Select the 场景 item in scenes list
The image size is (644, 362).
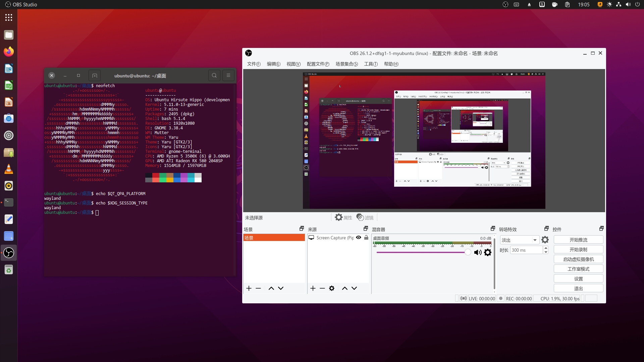click(x=274, y=238)
